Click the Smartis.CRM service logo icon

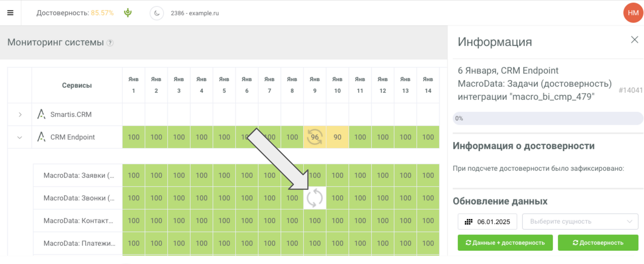tap(41, 114)
